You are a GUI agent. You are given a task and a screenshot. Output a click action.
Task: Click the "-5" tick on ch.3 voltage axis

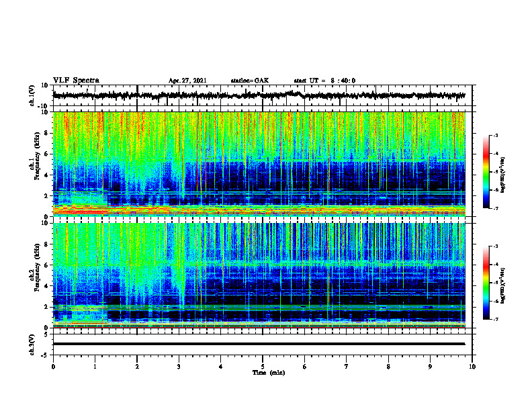click(x=46, y=355)
